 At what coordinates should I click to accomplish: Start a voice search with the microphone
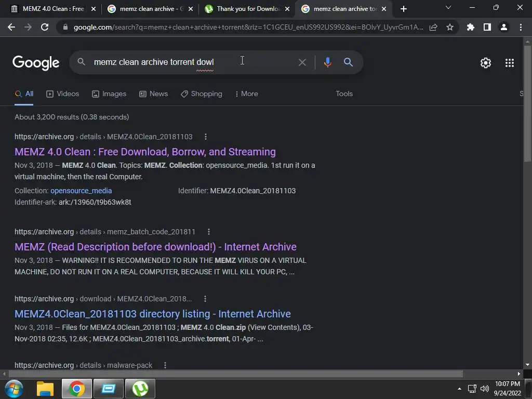point(327,62)
